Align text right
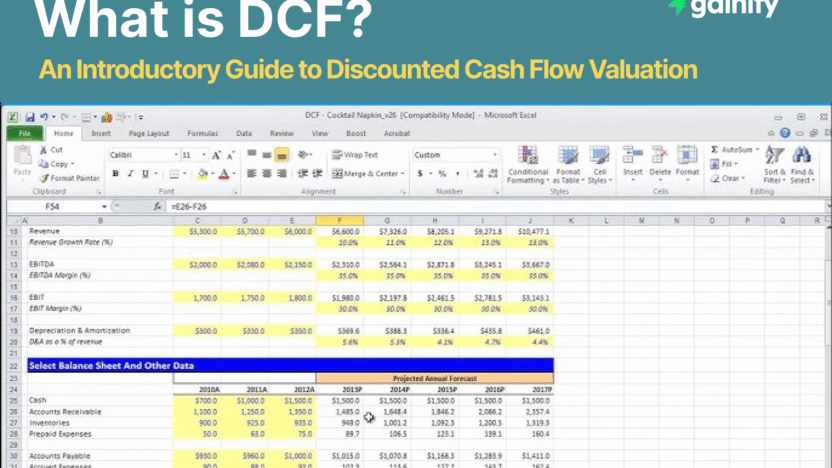Screen dimensions: 832x468 coord(282,174)
